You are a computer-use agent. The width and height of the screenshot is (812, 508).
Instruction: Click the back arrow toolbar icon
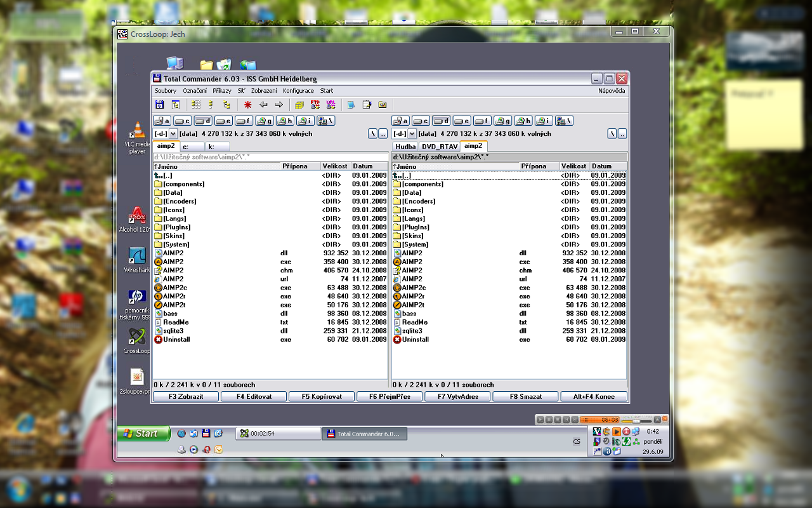click(x=263, y=105)
